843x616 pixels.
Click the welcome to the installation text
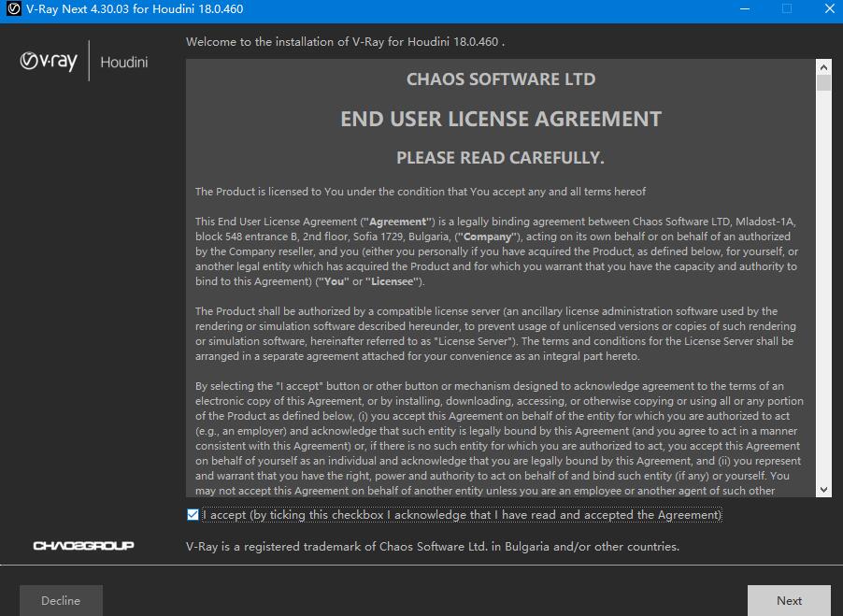pyautogui.click(x=345, y=42)
